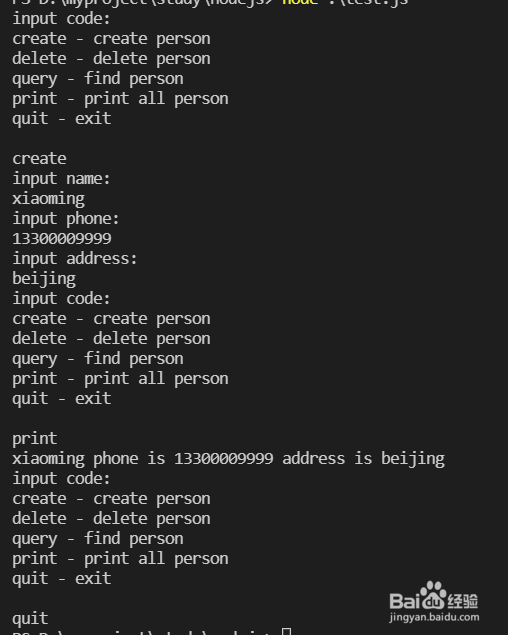Image resolution: width=508 pixels, height=635 pixels.
Task: Click the bottommost 'print - print all person' line
Action: pyautogui.click(x=120, y=559)
